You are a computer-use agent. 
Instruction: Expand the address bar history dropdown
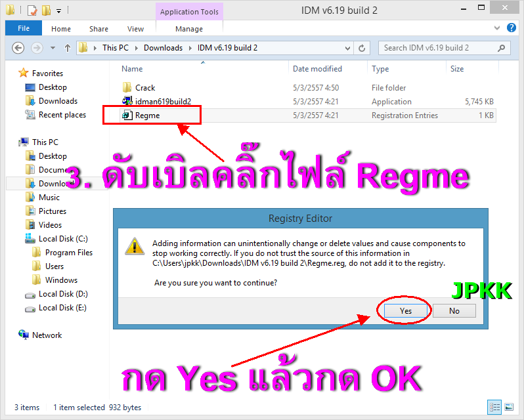[347, 49]
